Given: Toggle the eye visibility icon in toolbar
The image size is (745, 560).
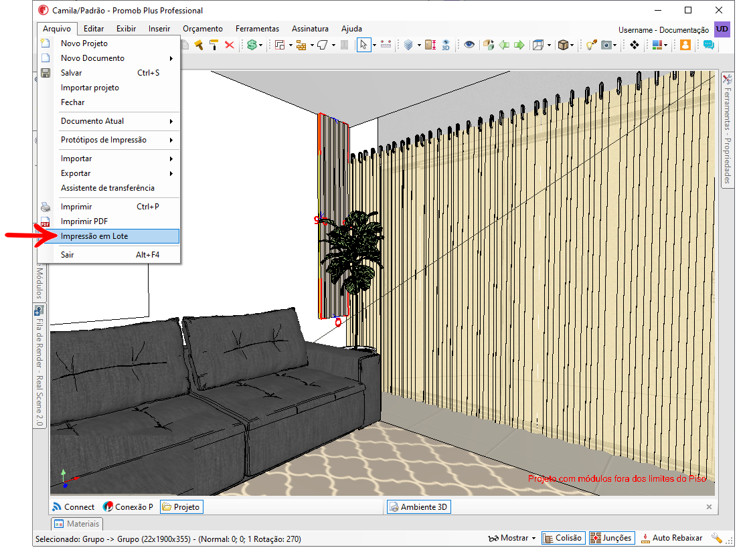Looking at the screenshot, I should 469,45.
